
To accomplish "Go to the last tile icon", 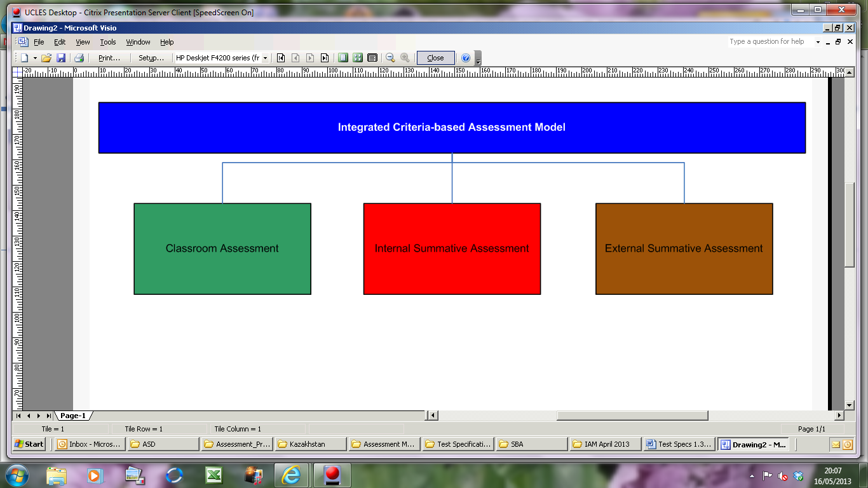I will click(x=325, y=58).
